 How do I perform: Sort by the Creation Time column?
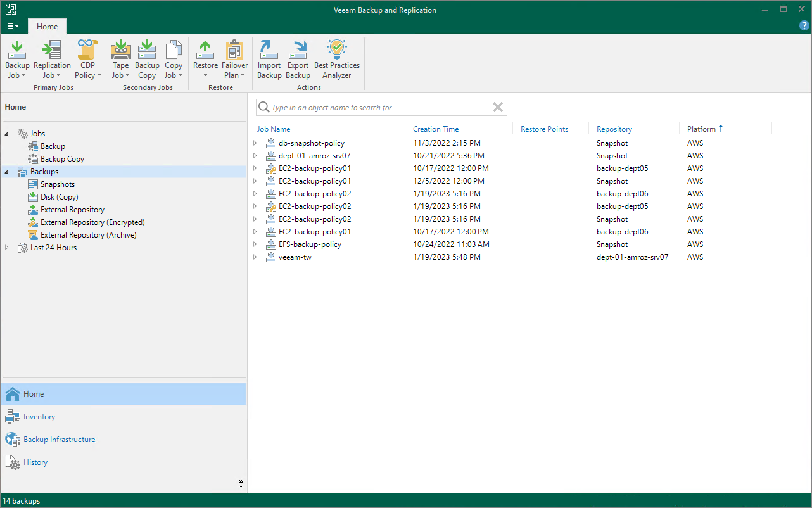click(x=436, y=129)
